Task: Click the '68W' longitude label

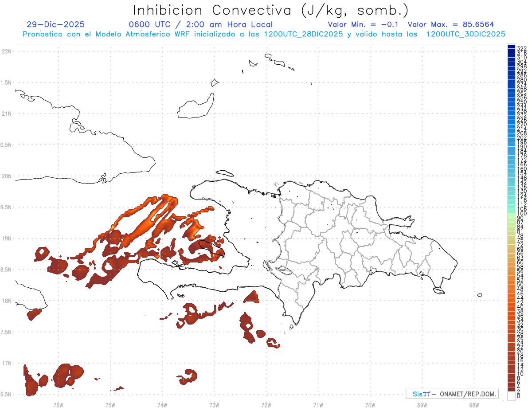Action: (474, 405)
